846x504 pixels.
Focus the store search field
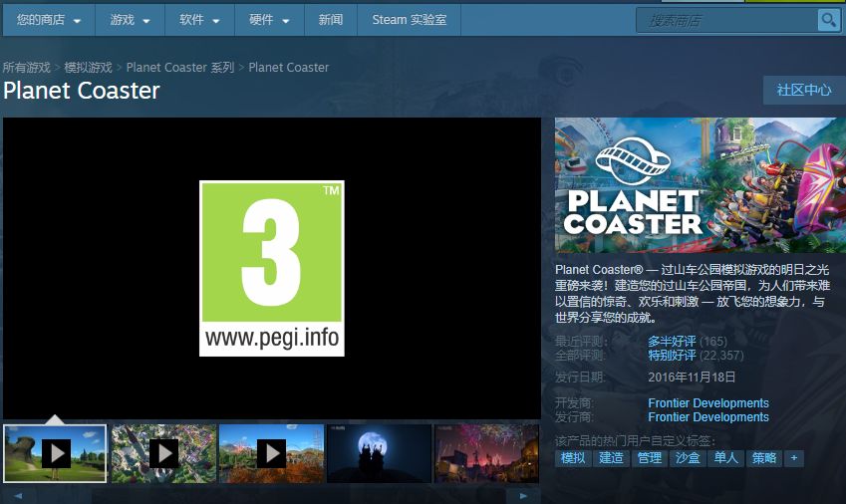pos(727,21)
